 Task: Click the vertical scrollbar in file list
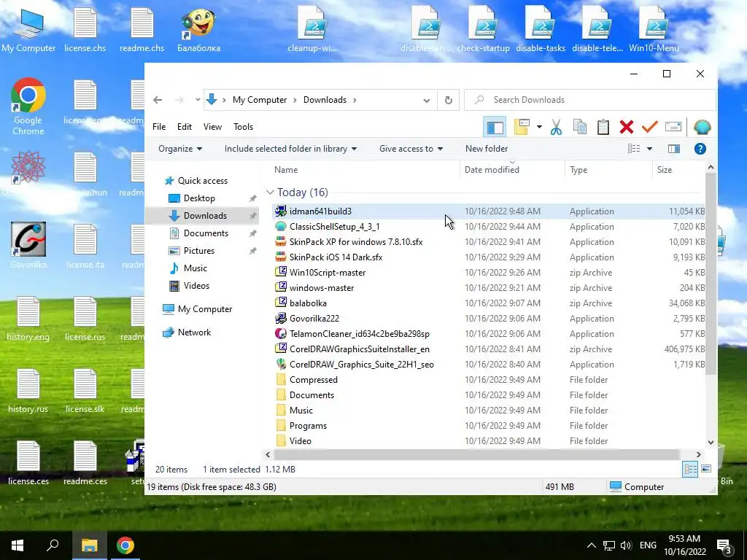(x=711, y=274)
